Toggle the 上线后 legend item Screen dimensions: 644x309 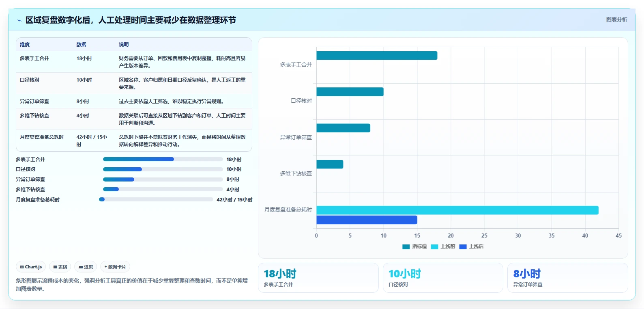click(471, 246)
